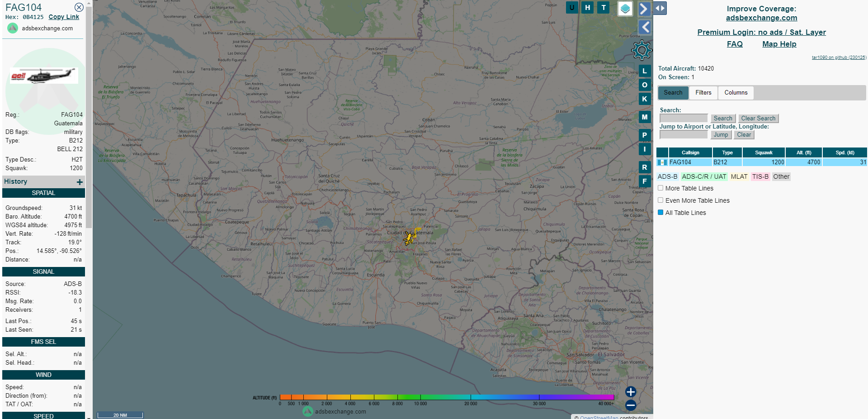Click the FMS SEL section header

[x=43, y=342]
